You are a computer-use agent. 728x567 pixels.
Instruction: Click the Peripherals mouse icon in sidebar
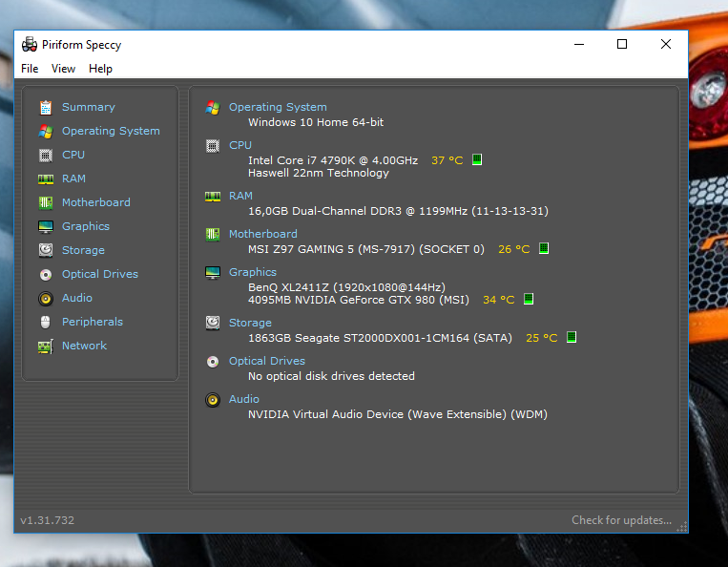pos(45,322)
